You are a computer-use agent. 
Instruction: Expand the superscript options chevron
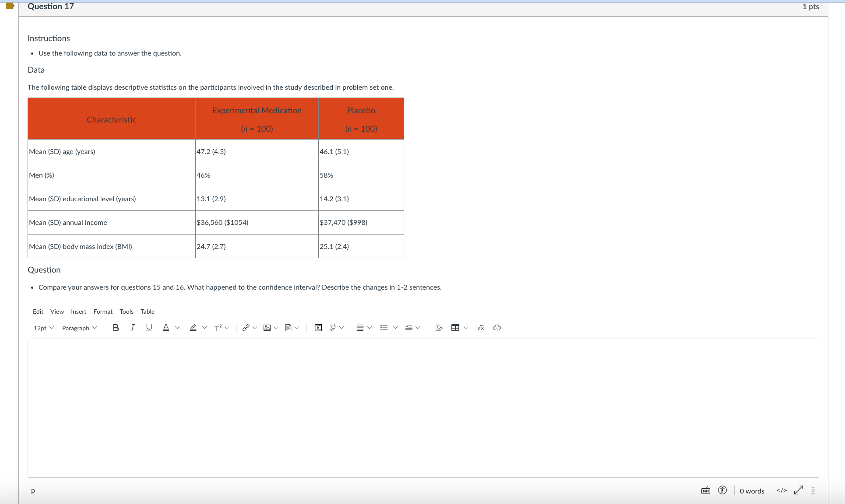tap(227, 328)
